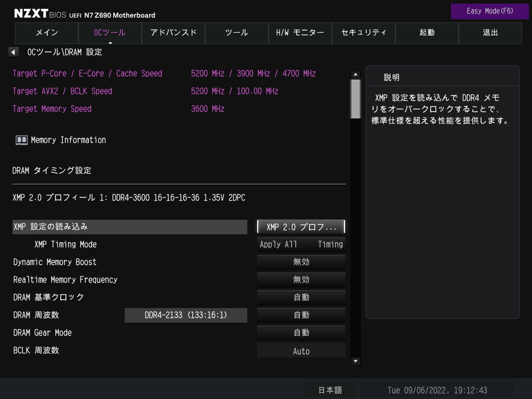Click the DRAM タイミング設定 heading
This screenshot has width=532, height=399.
point(52,170)
